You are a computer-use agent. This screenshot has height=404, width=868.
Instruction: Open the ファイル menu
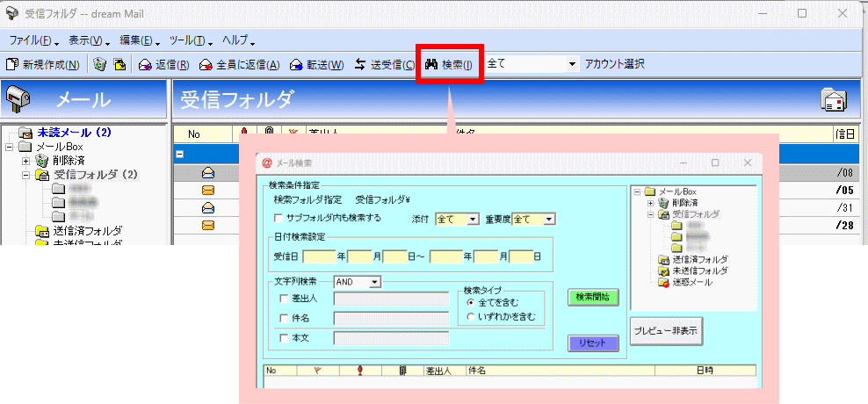point(33,40)
